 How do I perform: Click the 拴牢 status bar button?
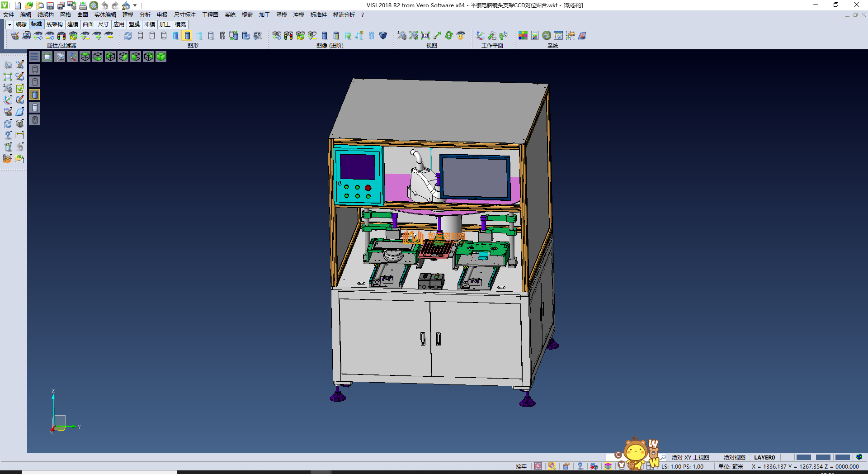[x=521, y=466]
